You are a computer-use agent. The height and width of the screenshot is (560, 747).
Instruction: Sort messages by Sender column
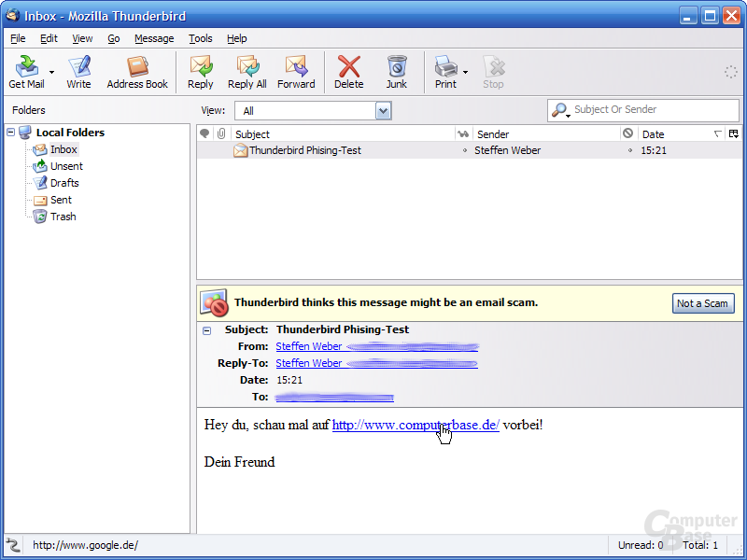click(546, 134)
